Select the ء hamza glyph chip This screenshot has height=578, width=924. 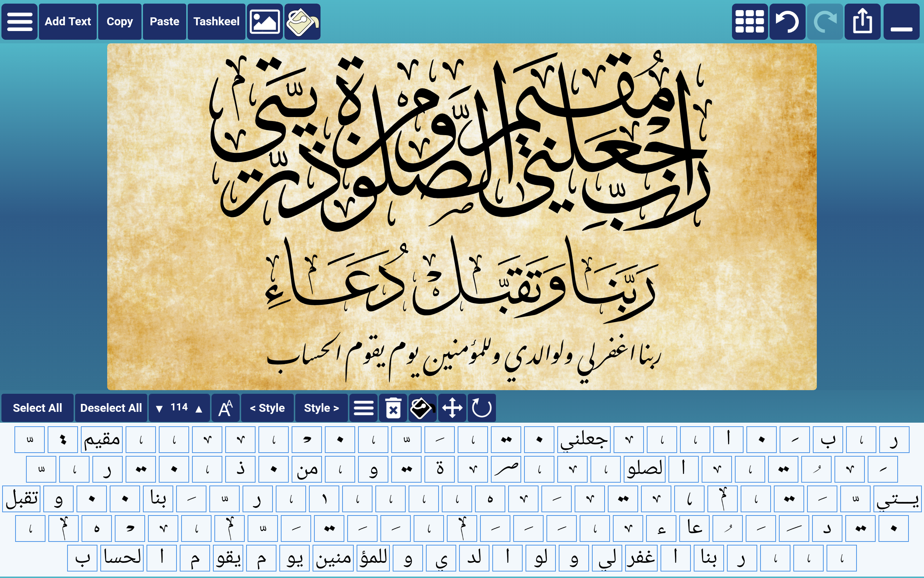pos(661,529)
